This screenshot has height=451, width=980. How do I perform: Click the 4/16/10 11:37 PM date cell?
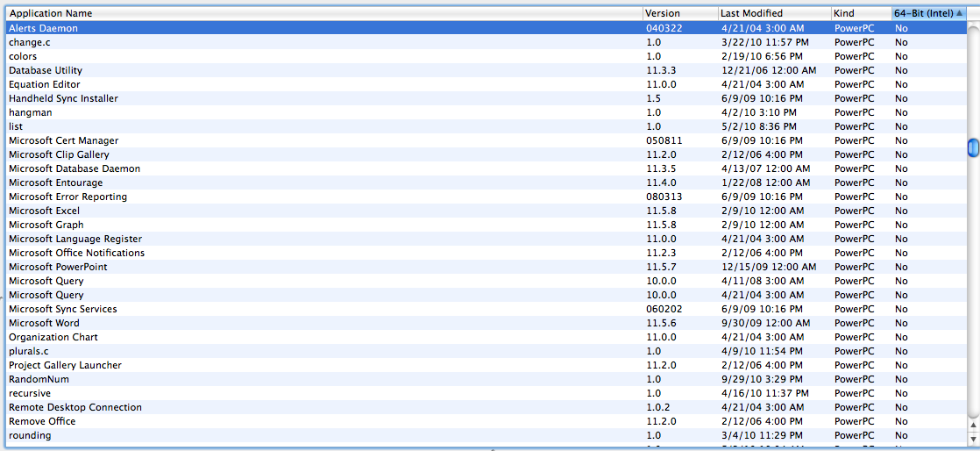[x=765, y=393]
